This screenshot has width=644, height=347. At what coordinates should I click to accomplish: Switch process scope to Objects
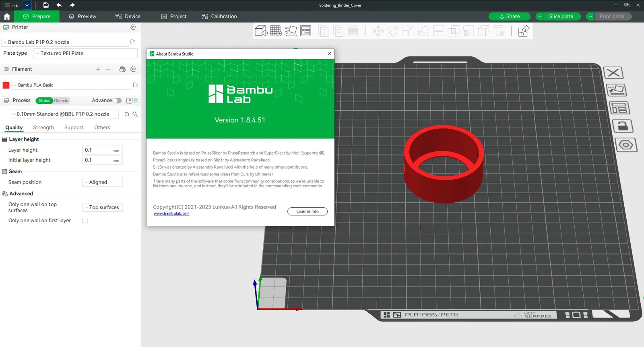[61, 101]
